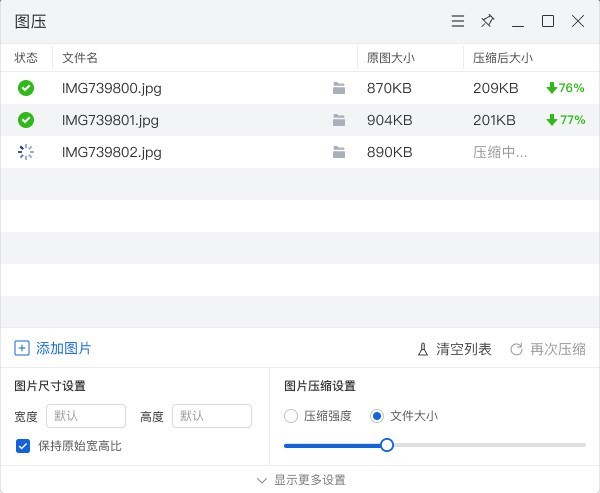Click green checkmark status of IMG739801.jpg

pos(26,120)
